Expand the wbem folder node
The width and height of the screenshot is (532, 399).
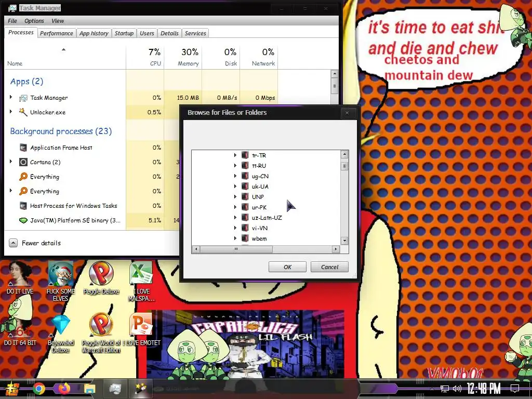pos(235,238)
